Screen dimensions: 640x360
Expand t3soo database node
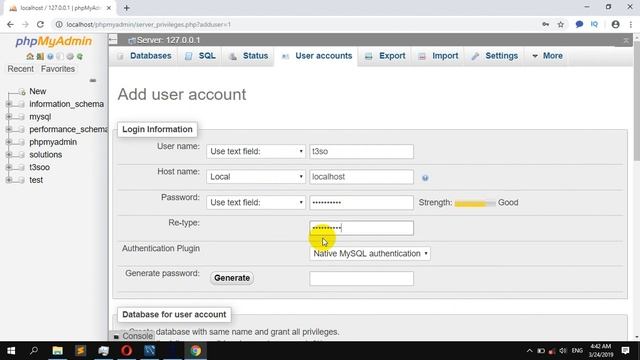(9, 167)
